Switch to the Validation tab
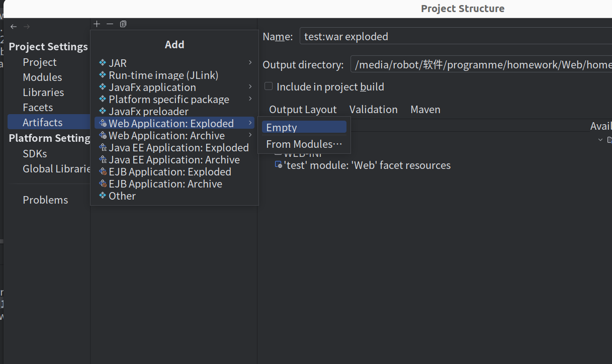This screenshot has height=364, width=612. click(x=373, y=110)
